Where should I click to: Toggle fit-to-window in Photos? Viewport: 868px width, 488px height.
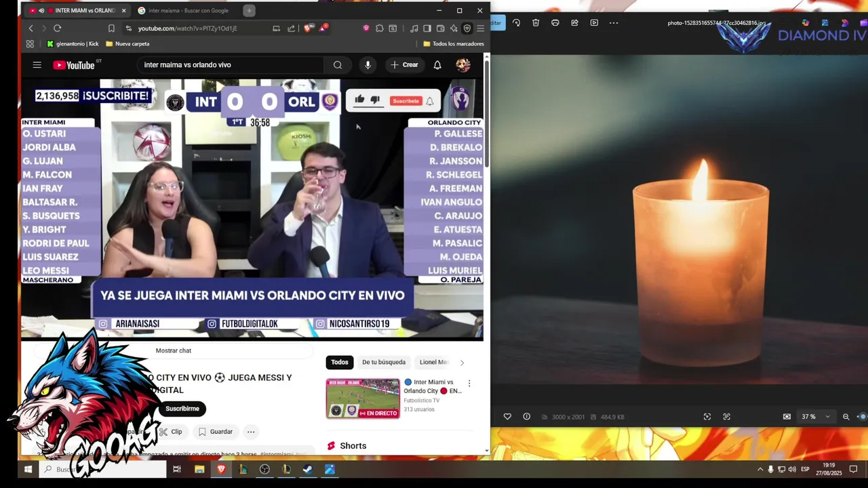[787, 417]
